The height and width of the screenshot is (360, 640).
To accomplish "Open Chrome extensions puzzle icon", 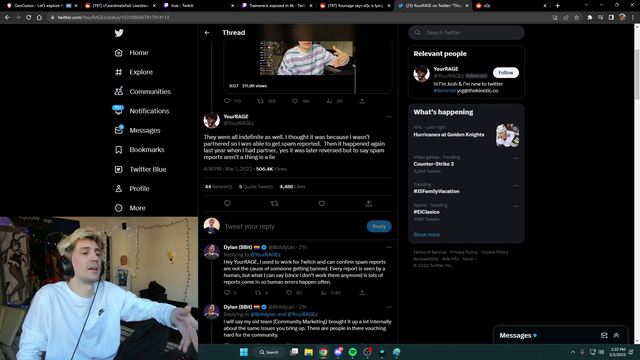I will [590, 18].
